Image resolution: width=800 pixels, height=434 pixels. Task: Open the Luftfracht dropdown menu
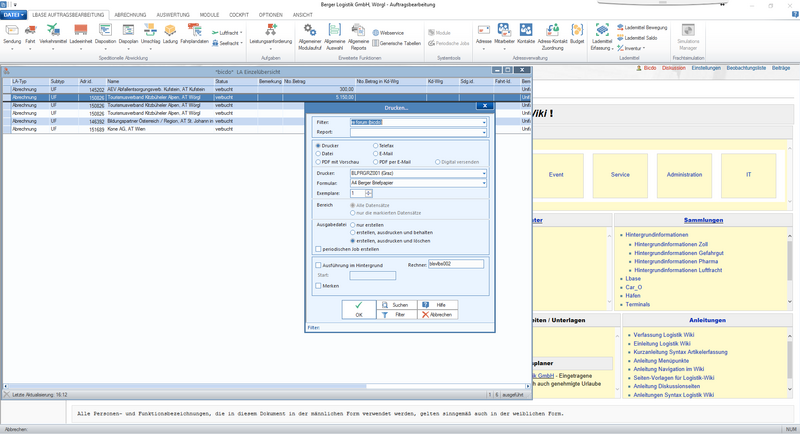tap(228, 33)
